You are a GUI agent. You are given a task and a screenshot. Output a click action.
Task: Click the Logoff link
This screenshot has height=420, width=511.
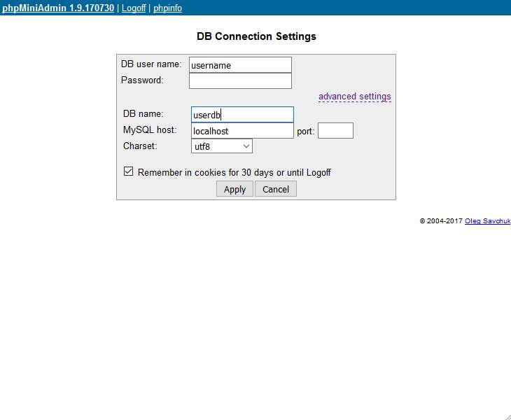click(134, 8)
